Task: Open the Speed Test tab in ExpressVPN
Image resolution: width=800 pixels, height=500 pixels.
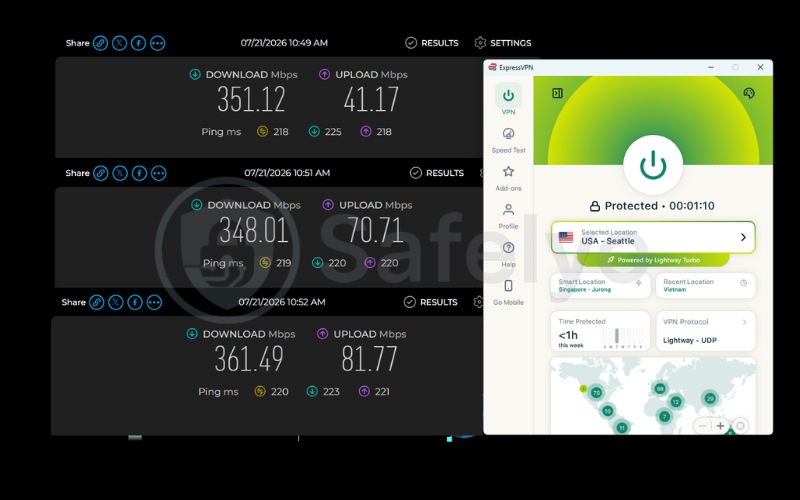Action: [x=508, y=140]
